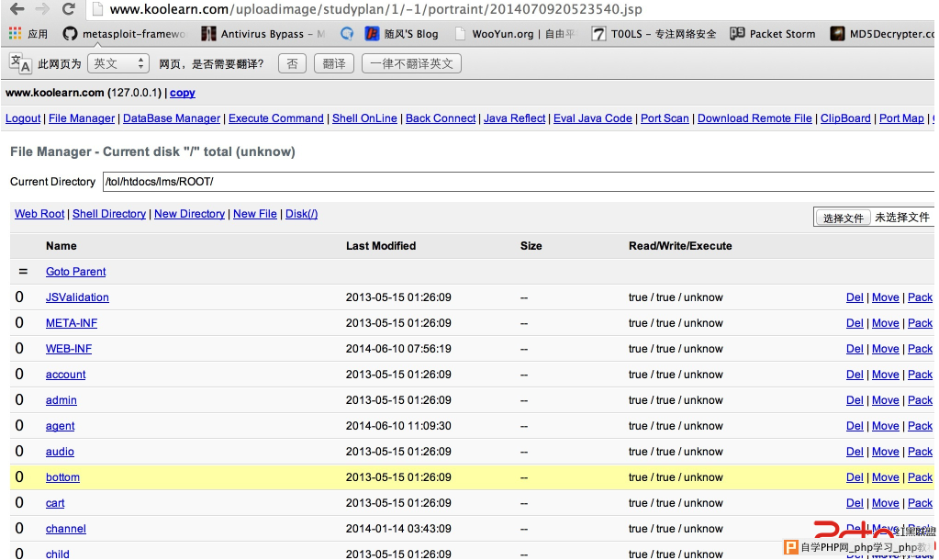Click Del for the audio row

tap(855, 453)
